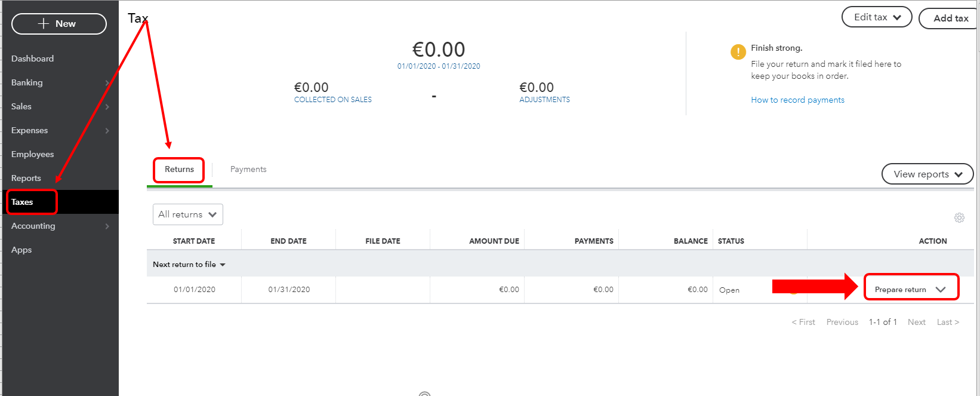Click the orange Finish strong alert icon
This screenshot has height=396, width=980.
click(x=738, y=52)
